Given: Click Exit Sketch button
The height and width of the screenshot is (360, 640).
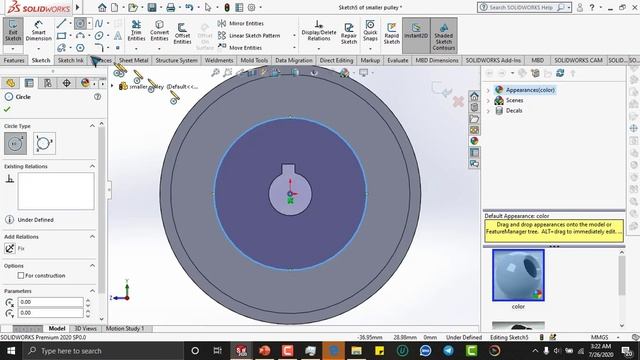Looking at the screenshot, I should pos(13,31).
